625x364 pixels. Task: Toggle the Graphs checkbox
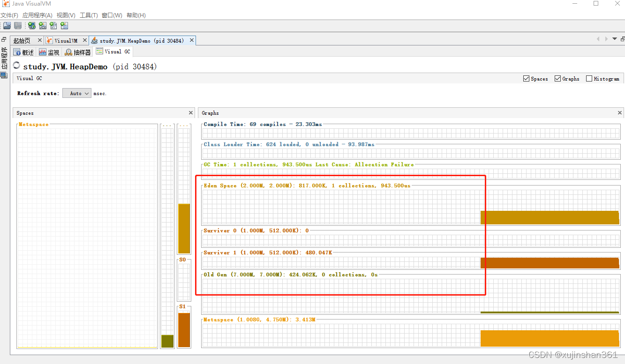click(x=557, y=79)
